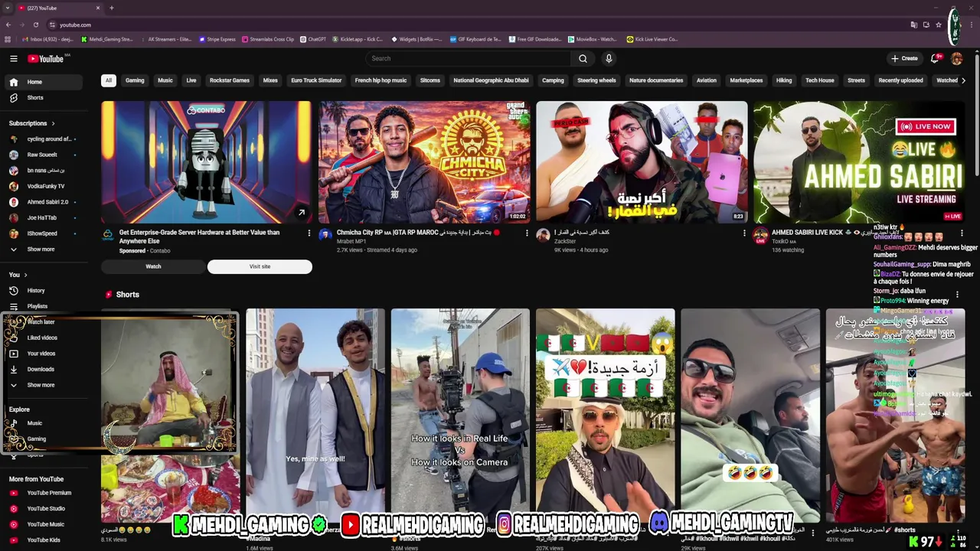980x551 pixels.
Task: Click the browser back arrow
Action: point(8,25)
